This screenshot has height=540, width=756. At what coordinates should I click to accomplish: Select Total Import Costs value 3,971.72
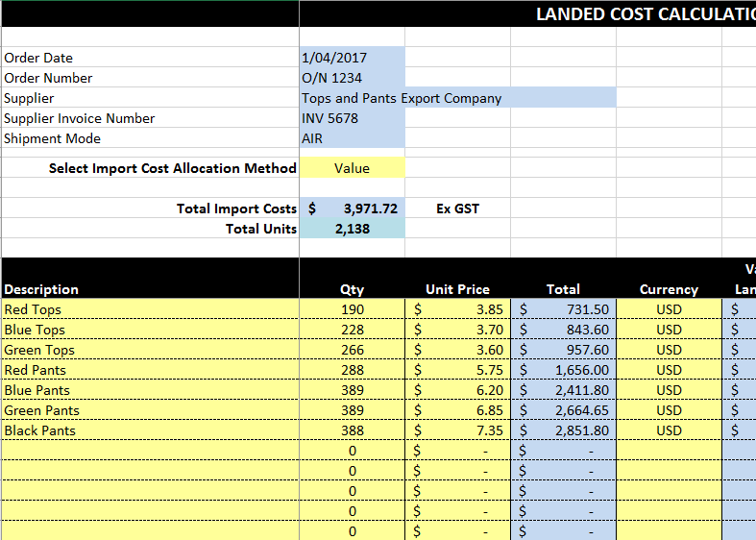(x=352, y=209)
